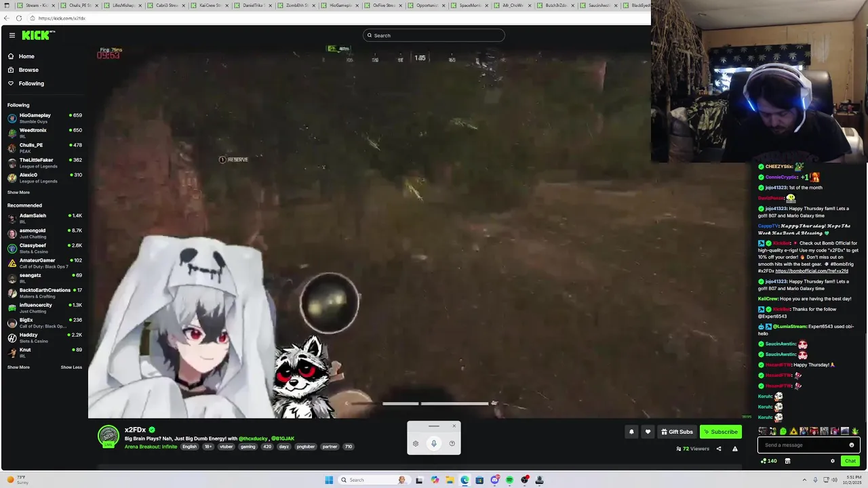The width and height of the screenshot is (868, 488).
Task: Close the voice typing popup
Action: (454, 426)
